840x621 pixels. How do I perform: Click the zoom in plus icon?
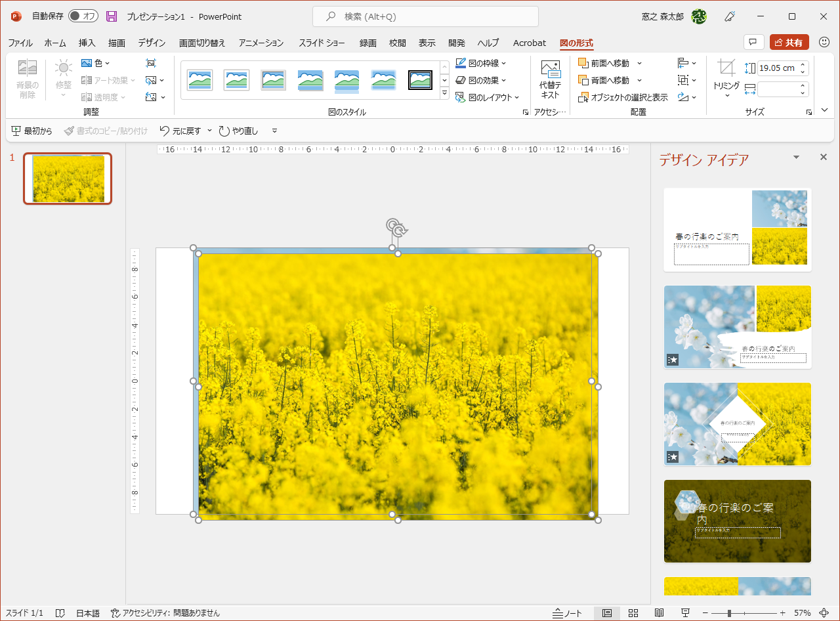pos(782,613)
